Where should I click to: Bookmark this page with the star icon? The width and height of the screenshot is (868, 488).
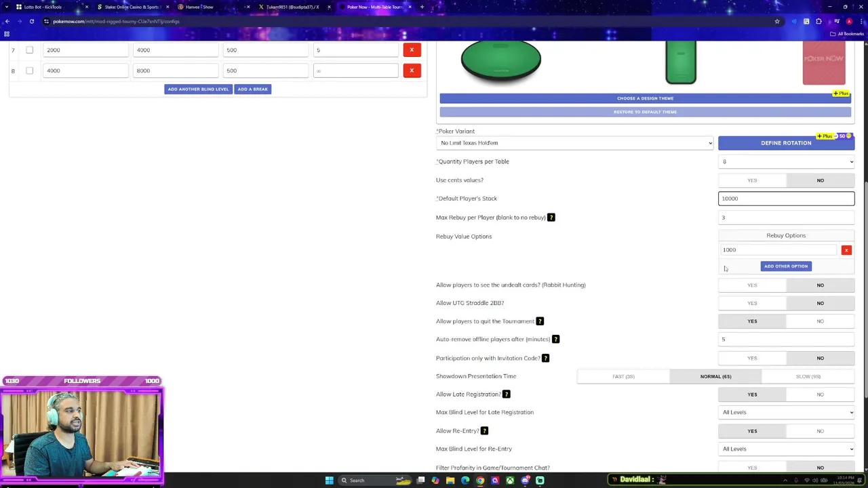(x=777, y=21)
